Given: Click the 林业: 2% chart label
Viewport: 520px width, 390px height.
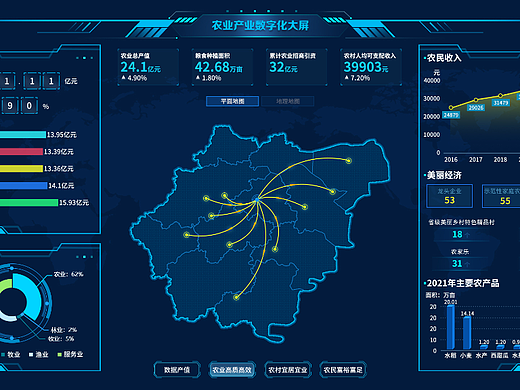Looking at the screenshot, I should point(64,330).
